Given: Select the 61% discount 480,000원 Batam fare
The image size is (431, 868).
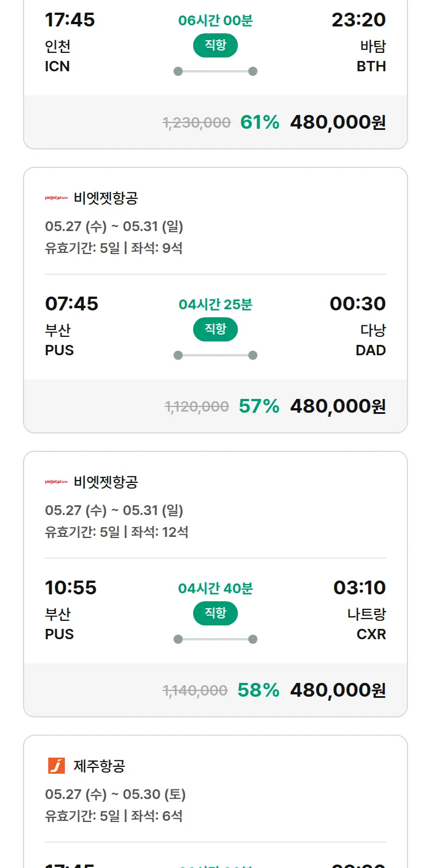Looking at the screenshot, I should point(215,122).
